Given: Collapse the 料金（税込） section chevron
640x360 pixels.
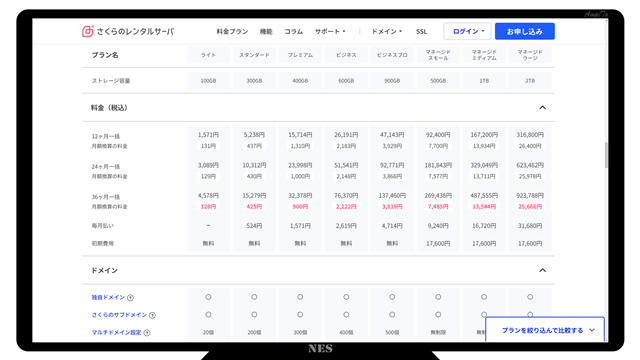Looking at the screenshot, I should 542,108.
